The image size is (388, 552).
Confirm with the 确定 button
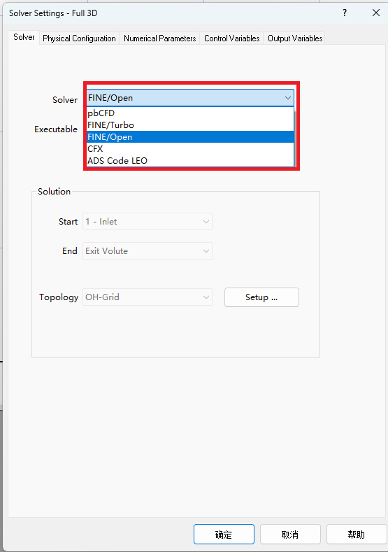click(x=224, y=534)
